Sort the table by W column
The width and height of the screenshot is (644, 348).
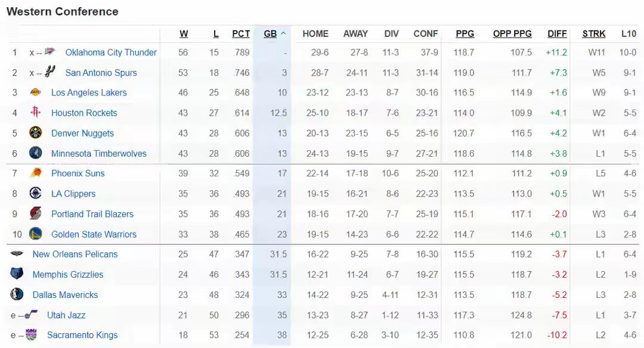(184, 34)
